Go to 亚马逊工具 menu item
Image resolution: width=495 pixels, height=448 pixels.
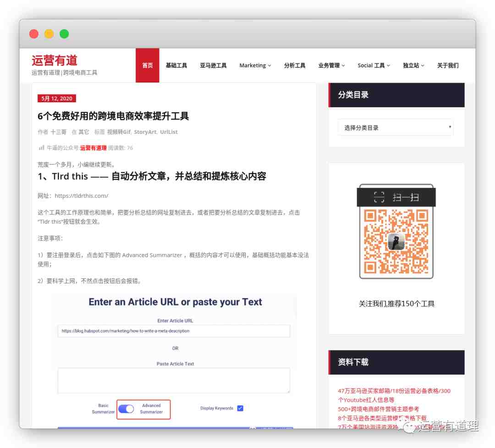point(213,66)
